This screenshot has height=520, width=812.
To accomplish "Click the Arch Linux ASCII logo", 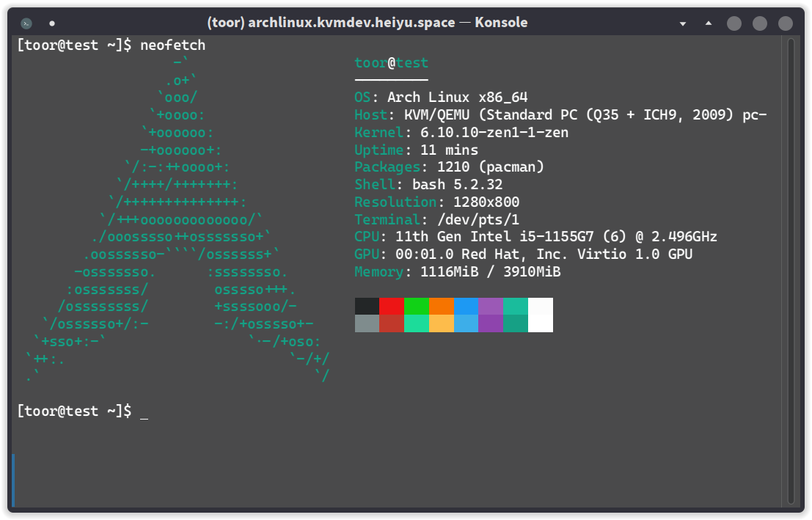I will (177, 220).
